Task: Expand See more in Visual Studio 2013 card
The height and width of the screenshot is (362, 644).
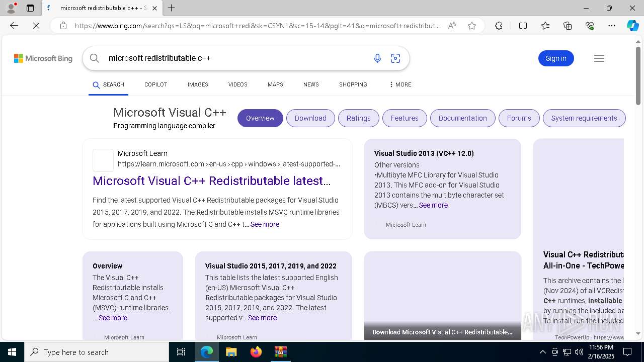Action: click(x=433, y=205)
